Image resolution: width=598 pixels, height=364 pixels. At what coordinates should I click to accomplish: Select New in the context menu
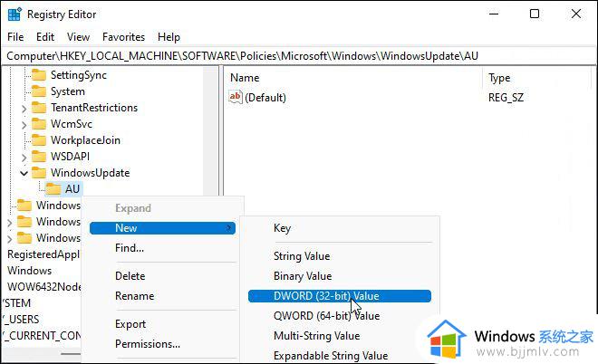(162, 228)
